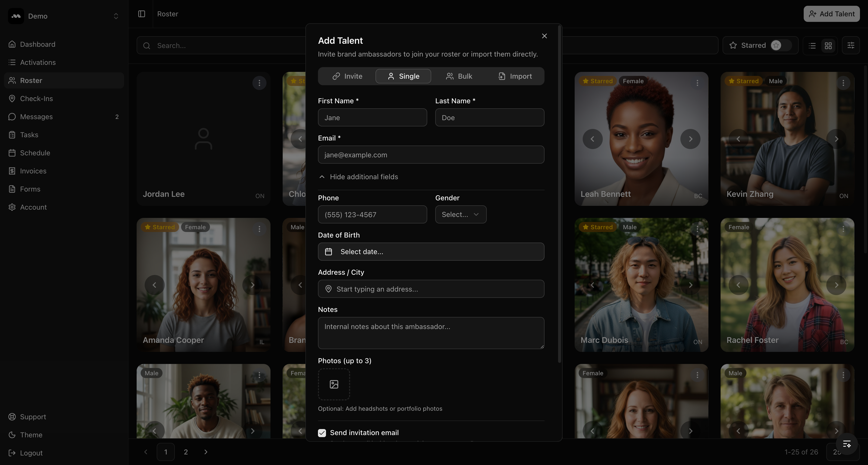Image resolution: width=868 pixels, height=465 pixels.
Task: Switch to the Bulk tab
Action: click(459, 76)
